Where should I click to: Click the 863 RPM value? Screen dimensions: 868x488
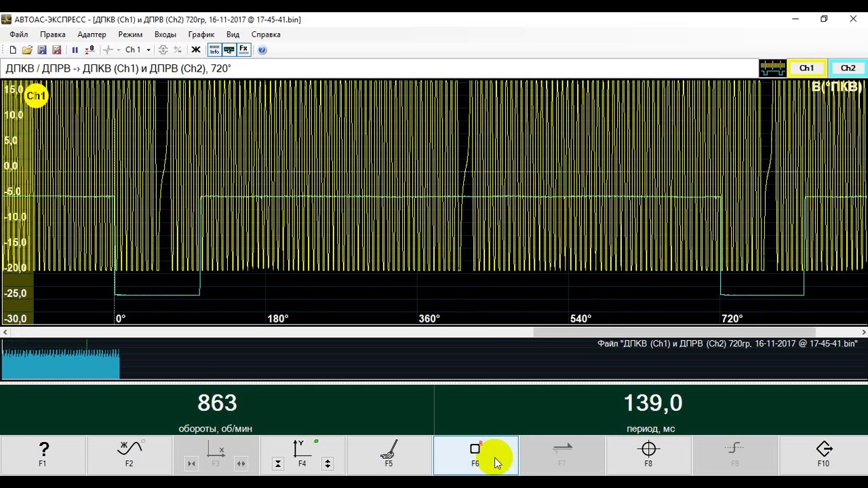pyautogui.click(x=217, y=403)
